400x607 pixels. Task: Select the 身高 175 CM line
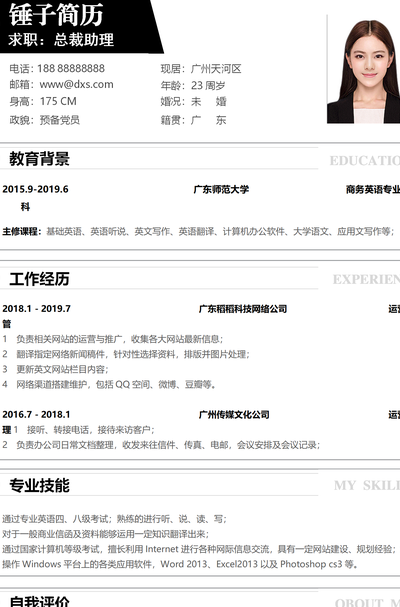[43, 101]
